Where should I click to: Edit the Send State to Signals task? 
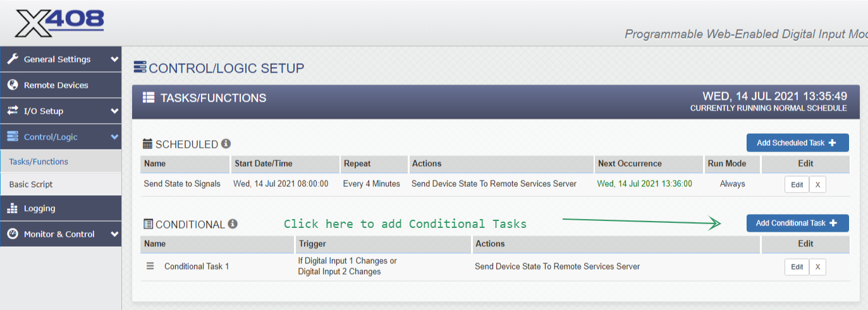coord(797,184)
